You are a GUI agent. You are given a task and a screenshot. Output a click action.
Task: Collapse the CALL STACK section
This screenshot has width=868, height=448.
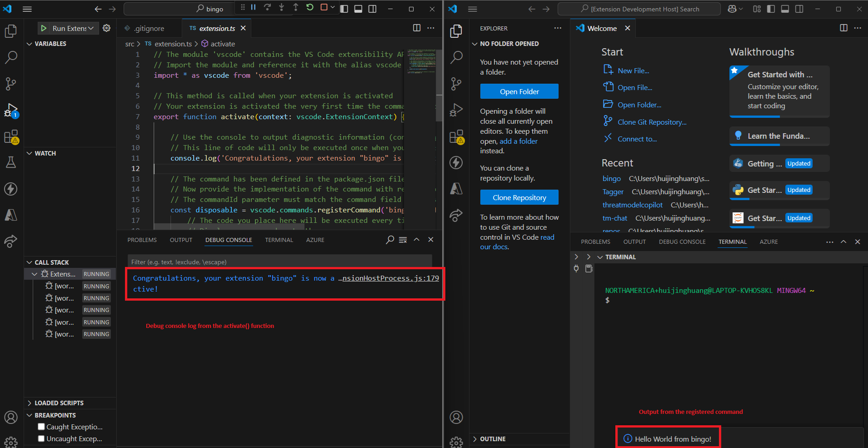[x=30, y=262]
